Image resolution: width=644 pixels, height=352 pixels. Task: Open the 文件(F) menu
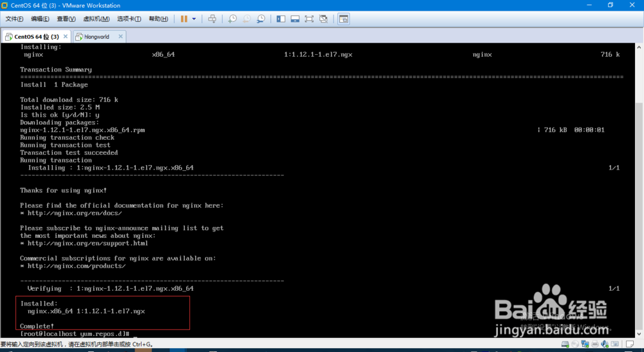point(14,19)
